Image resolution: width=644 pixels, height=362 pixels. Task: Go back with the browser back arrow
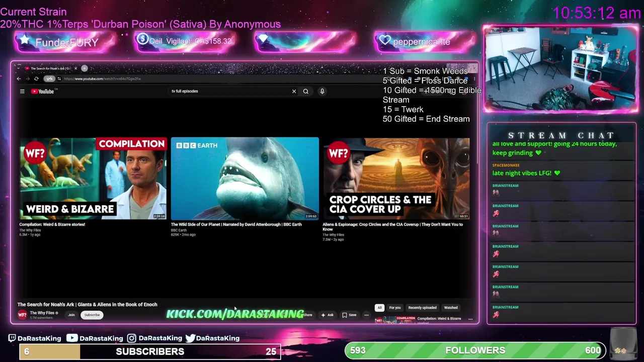coord(19,78)
